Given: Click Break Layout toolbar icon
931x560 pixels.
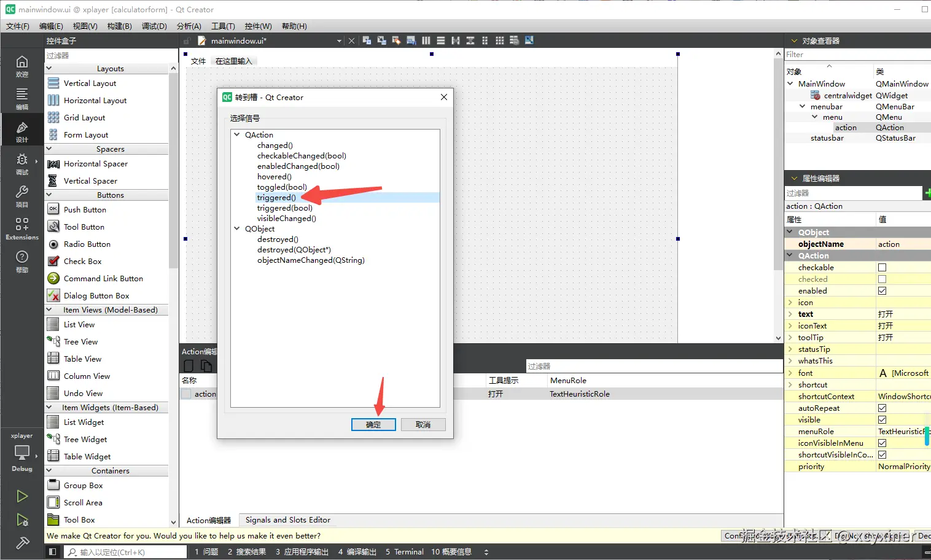Looking at the screenshot, I should click(514, 41).
